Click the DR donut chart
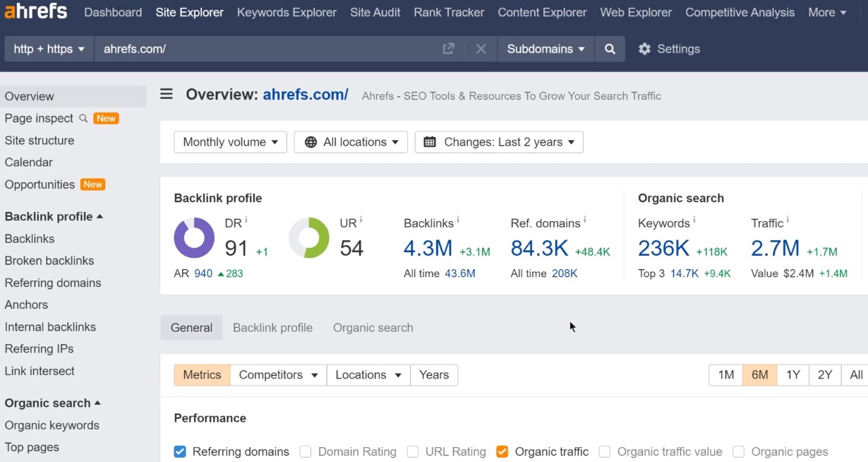The width and height of the screenshot is (868, 462). tap(194, 237)
